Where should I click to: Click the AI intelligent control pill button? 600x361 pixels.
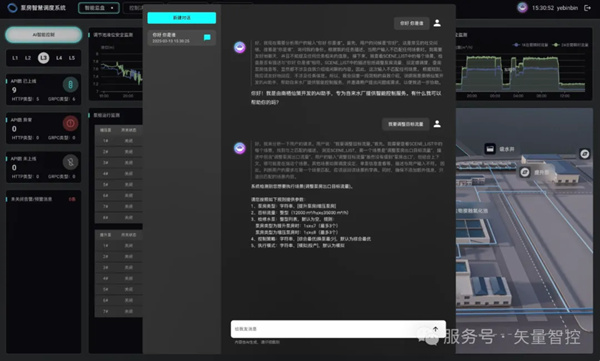point(44,35)
